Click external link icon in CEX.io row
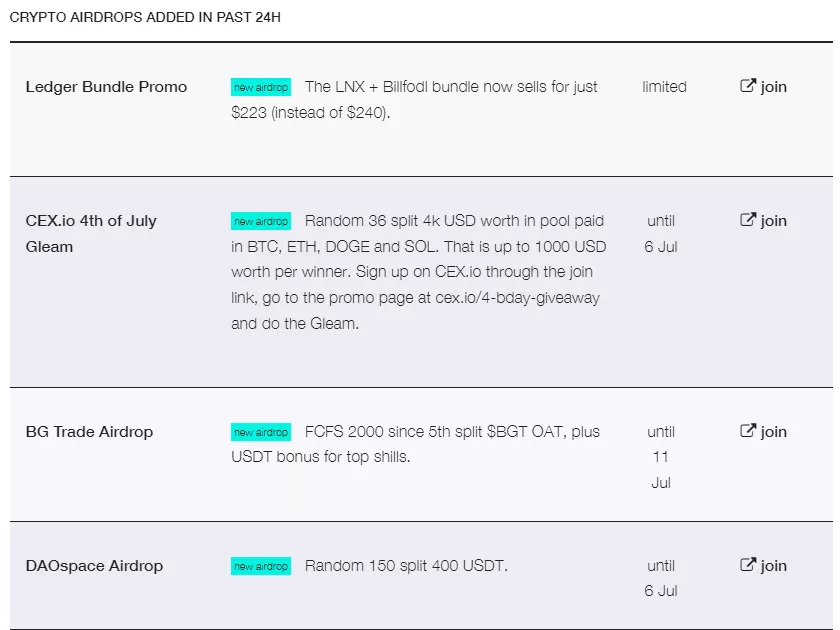Viewport: 840px width, 630px height. [x=748, y=220]
